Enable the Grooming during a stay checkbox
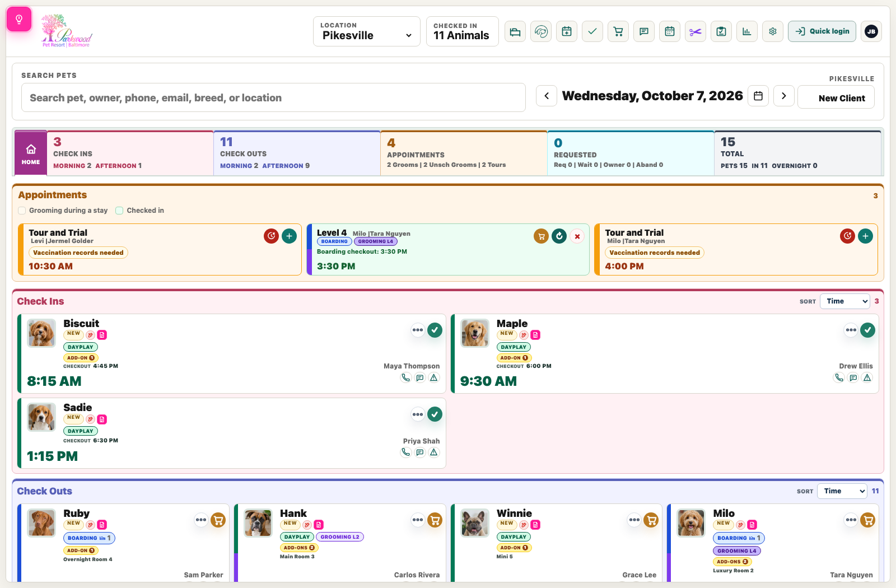The image size is (896, 588). [x=22, y=211]
